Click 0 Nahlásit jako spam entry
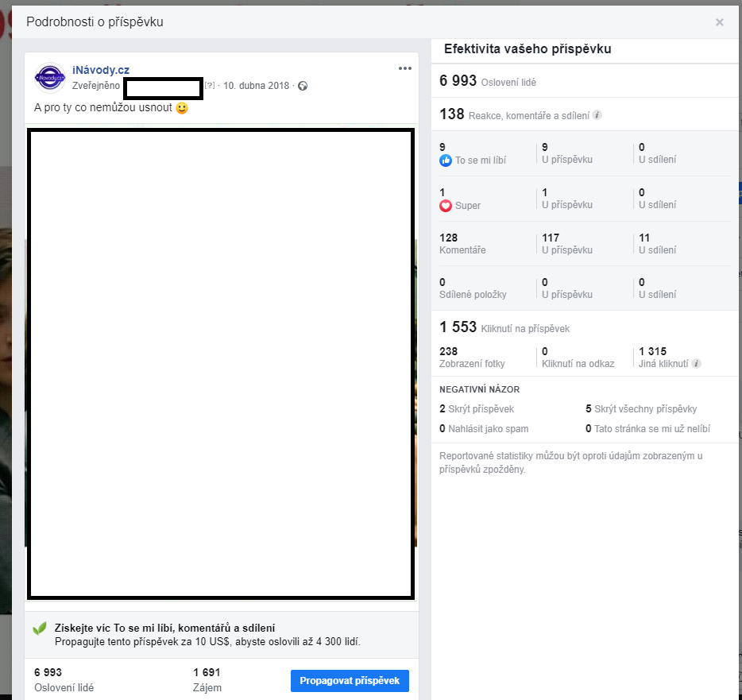 tap(484, 429)
